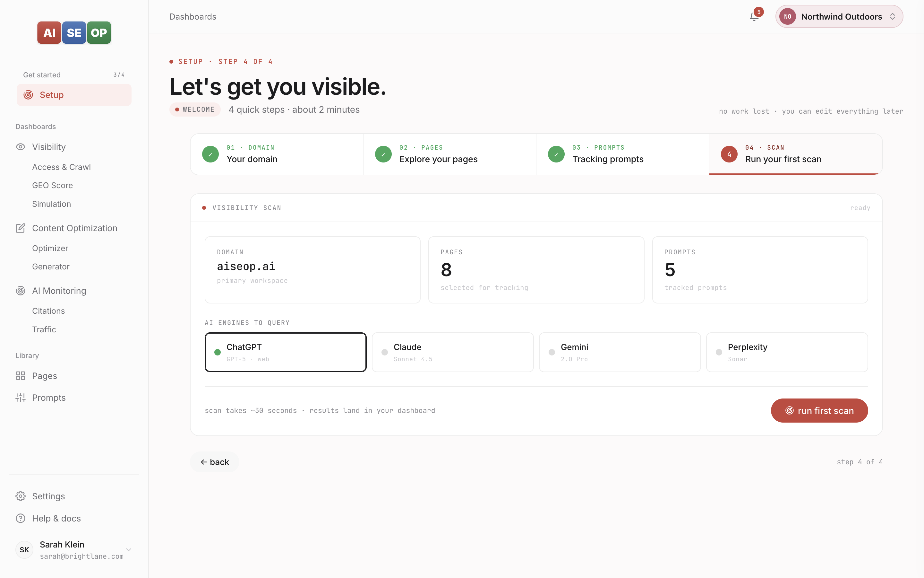Viewport: 924px width, 578px height.
Task: Click the 'step 4 of 4' footer text
Action: point(860,462)
